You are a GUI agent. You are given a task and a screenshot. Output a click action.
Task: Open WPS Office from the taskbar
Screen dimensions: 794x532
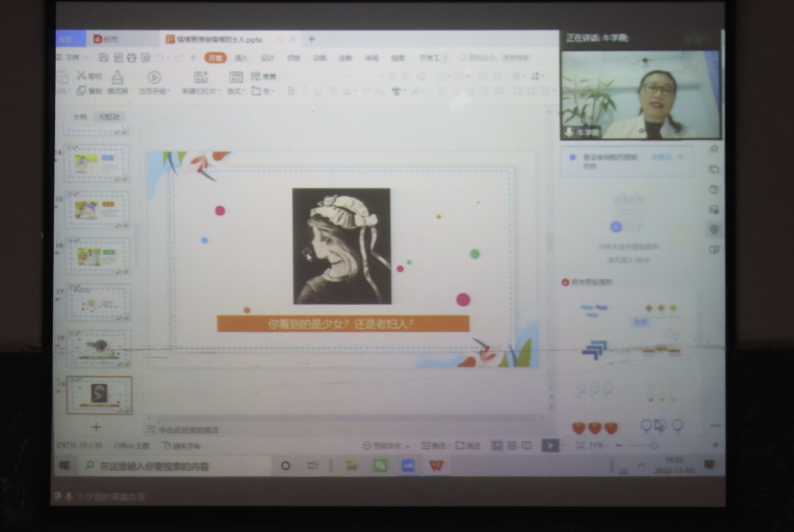(436, 466)
